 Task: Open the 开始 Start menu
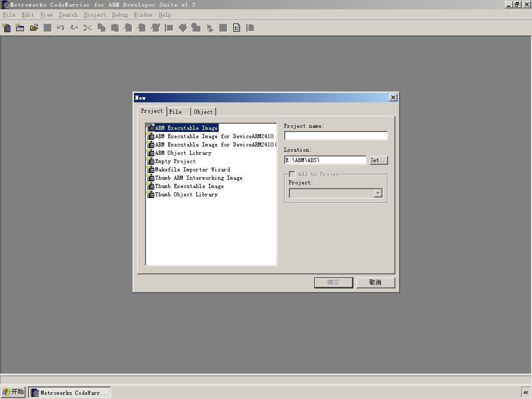13,392
